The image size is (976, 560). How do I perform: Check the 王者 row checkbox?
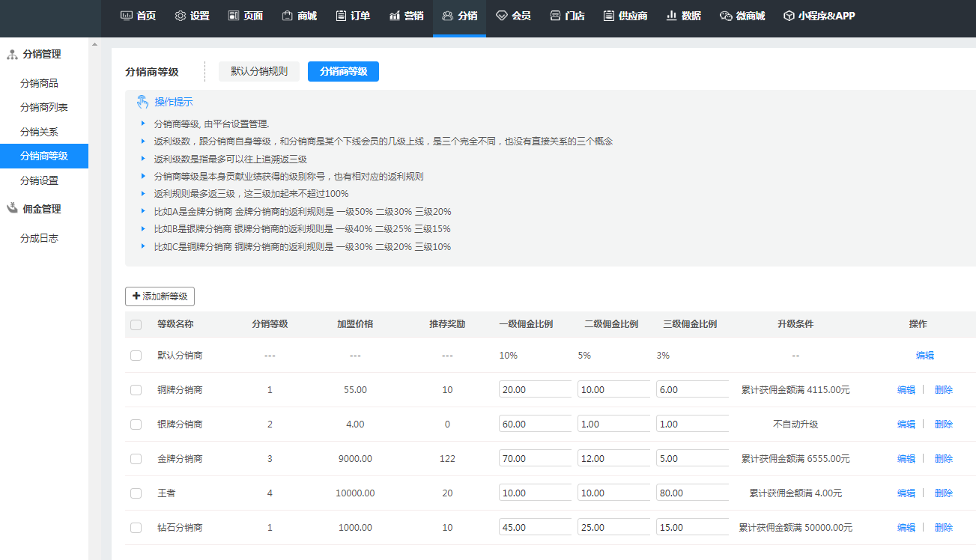(136, 493)
